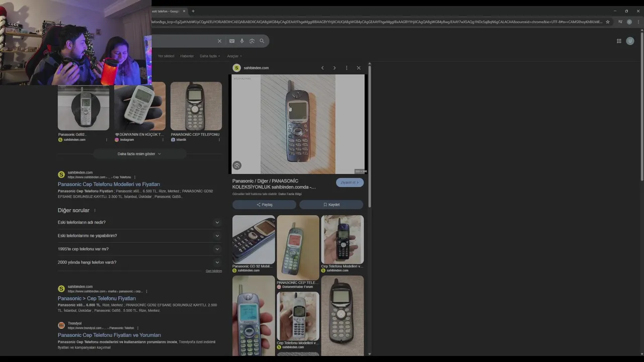Open the Chrome profile icon in toolbar
The image size is (644, 362).
point(629,22)
